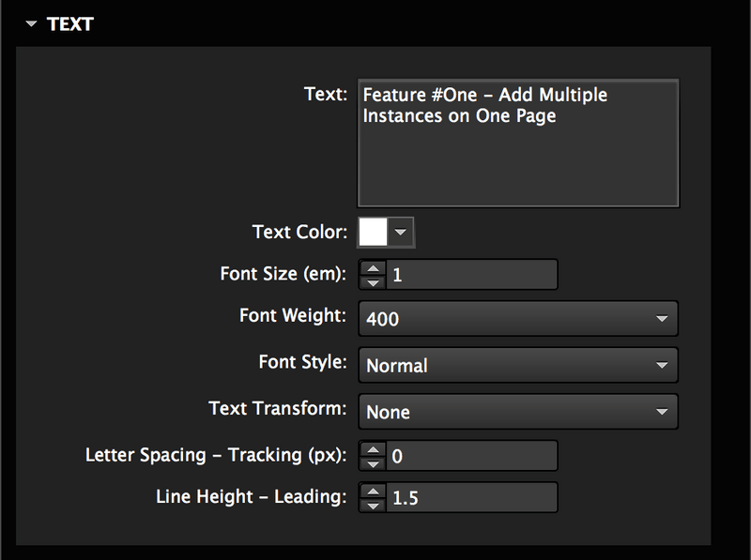Click the Text Transform dropdown arrow icon
This screenshot has width=751, height=560.
pyautogui.click(x=661, y=412)
